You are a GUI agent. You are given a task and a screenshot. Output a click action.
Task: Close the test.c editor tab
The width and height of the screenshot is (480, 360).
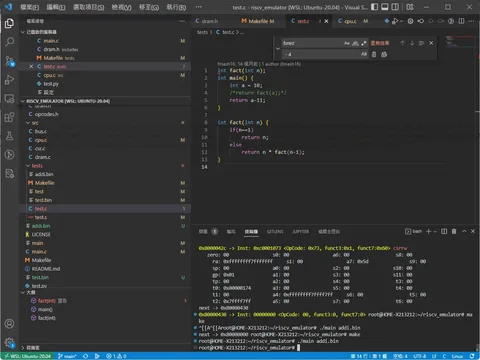pos(326,21)
